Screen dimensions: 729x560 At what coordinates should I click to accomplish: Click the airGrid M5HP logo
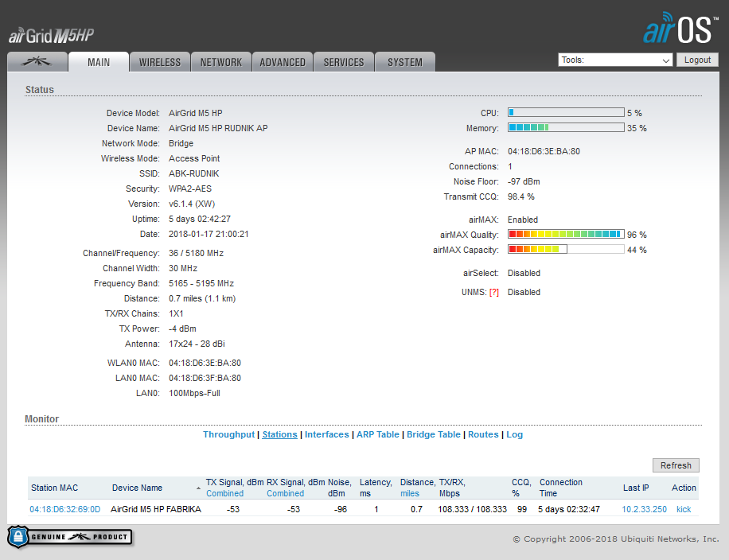click(52, 36)
